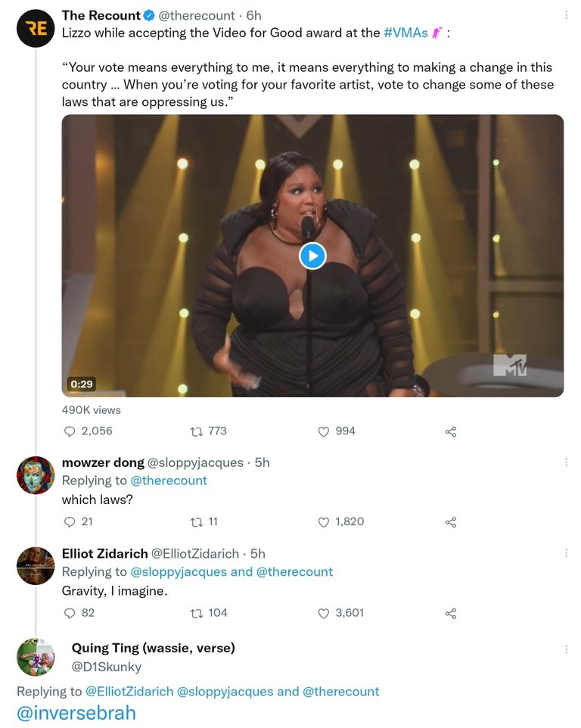Open more options on Elliot Zidarich's reply
This screenshot has height=728, width=581.
click(x=566, y=553)
